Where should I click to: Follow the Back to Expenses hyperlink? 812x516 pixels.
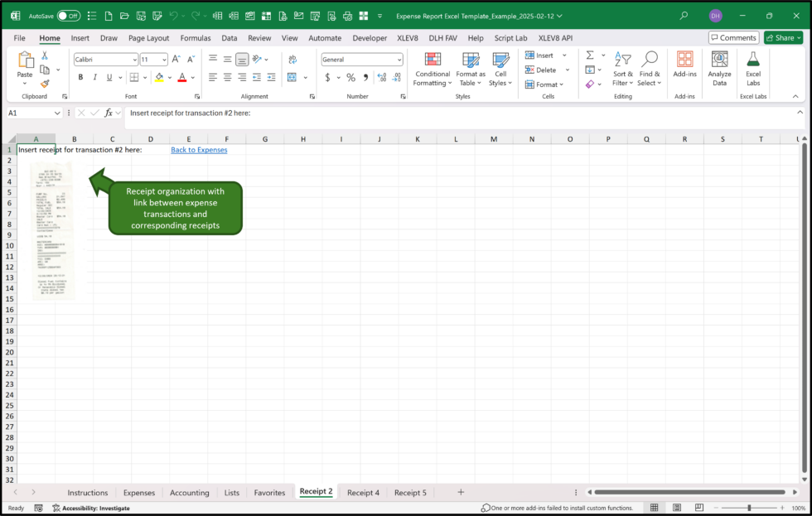coord(200,150)
